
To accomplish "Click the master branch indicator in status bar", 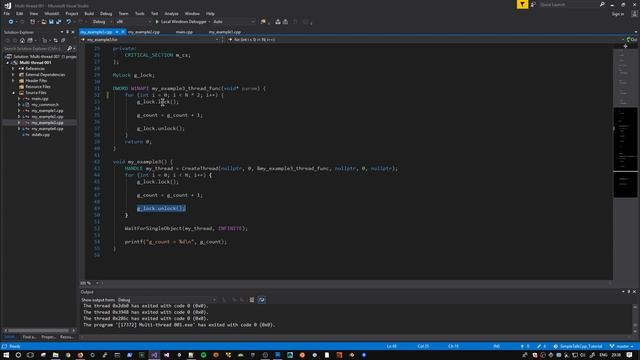I will 622,346.
